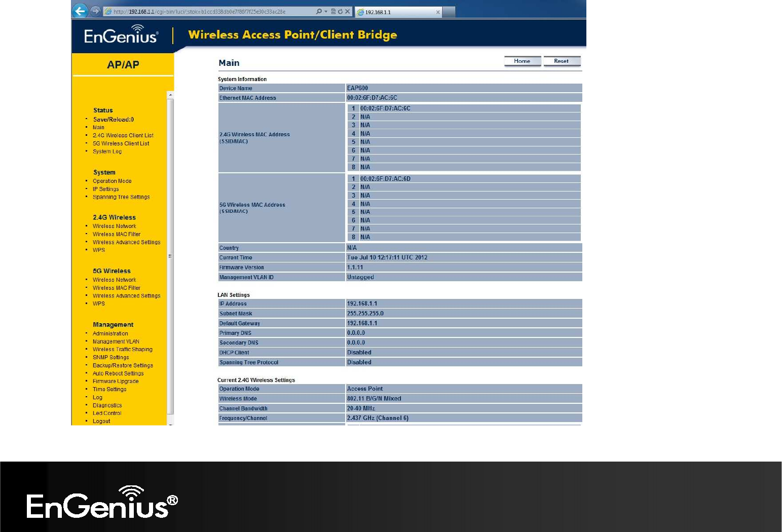Click 5G MAC address 00:02:6F:D7:AC:6D
Viewport: 782px width, 532px height.
pyautogui.click(x=385, y=179)
